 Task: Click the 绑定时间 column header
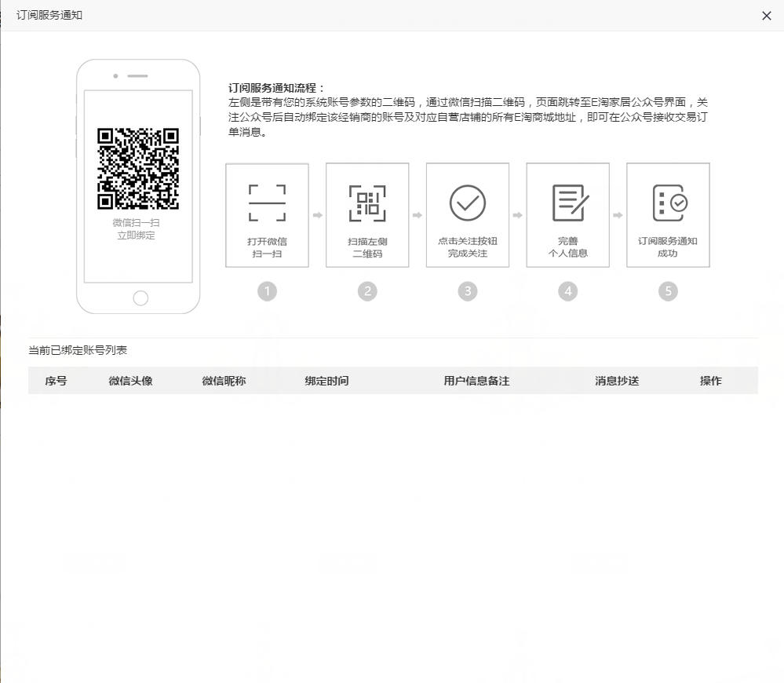coord(326,381)
